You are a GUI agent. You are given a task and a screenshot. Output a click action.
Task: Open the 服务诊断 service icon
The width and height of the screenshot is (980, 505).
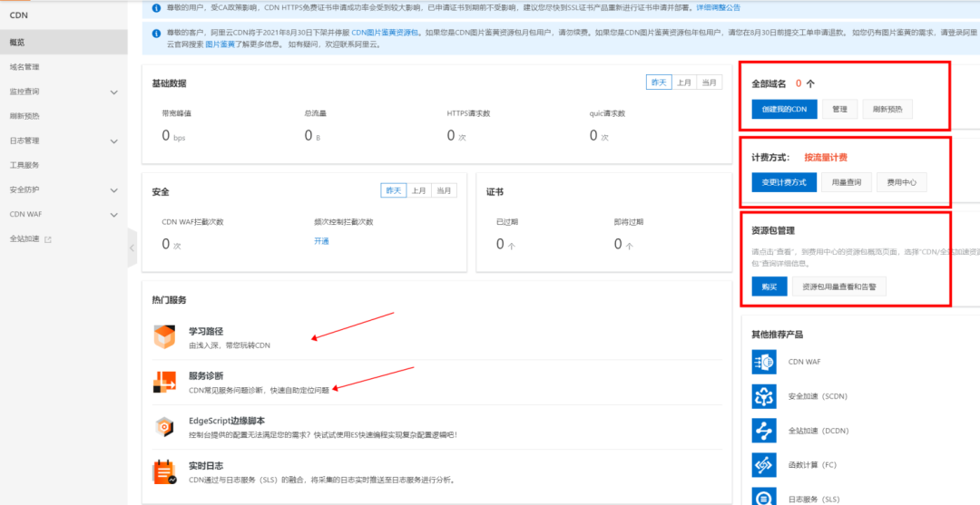(164, 382)
